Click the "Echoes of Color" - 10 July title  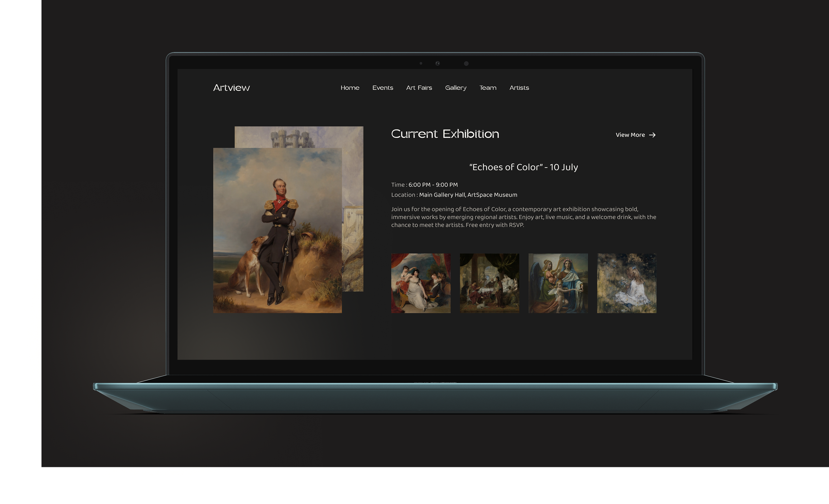[523, 167]
